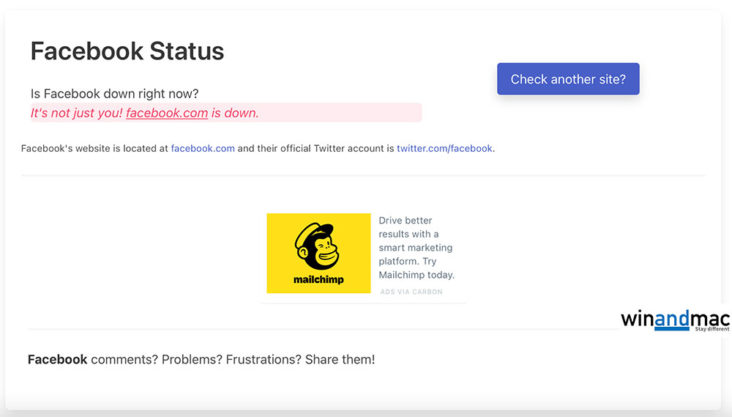Open the underlined facebook.com link in red banner

[167, 113]
